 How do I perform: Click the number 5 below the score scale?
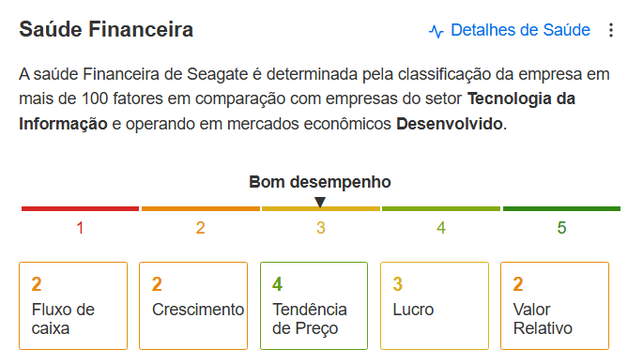[561, 228]
